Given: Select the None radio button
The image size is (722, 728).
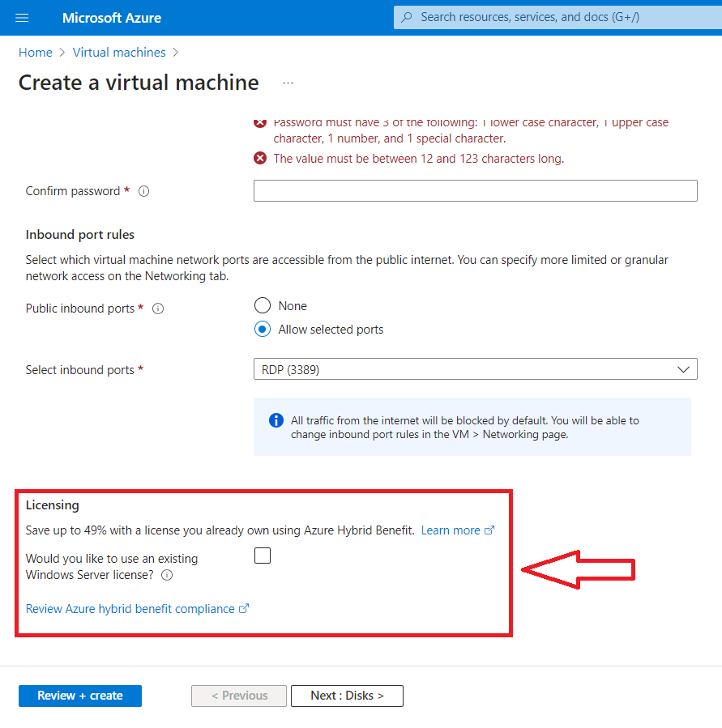Looking at the screenshot, I should coord(263,306).
